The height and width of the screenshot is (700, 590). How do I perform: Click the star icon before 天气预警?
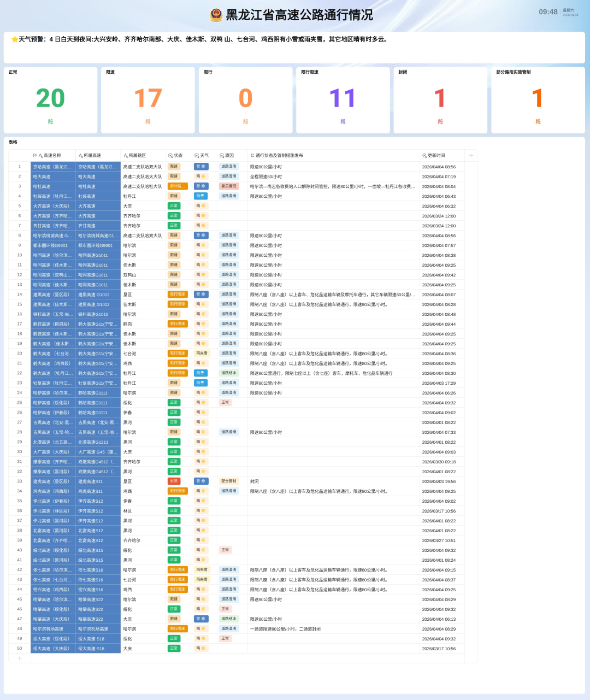[x=15, y=39]
